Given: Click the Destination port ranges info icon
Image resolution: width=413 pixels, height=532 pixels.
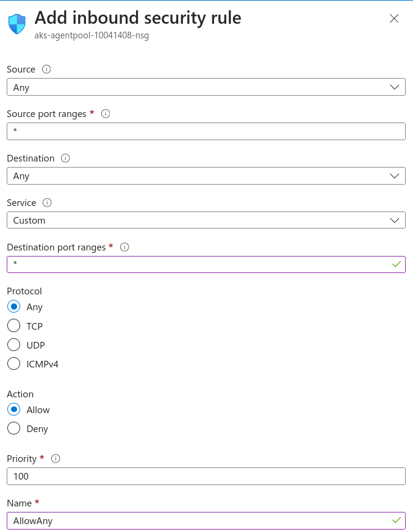Looking at the screenshot, I should coord(124,247).
